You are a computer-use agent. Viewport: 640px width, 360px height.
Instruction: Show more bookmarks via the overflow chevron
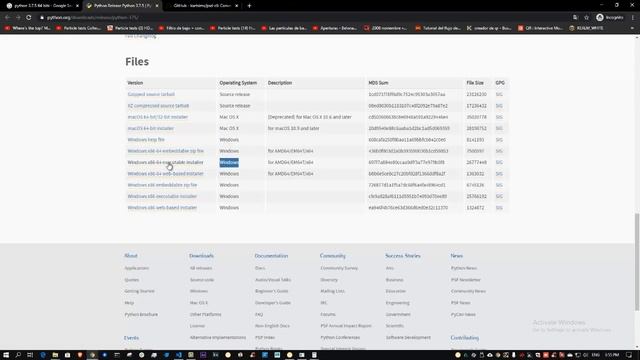pos(632,28)
